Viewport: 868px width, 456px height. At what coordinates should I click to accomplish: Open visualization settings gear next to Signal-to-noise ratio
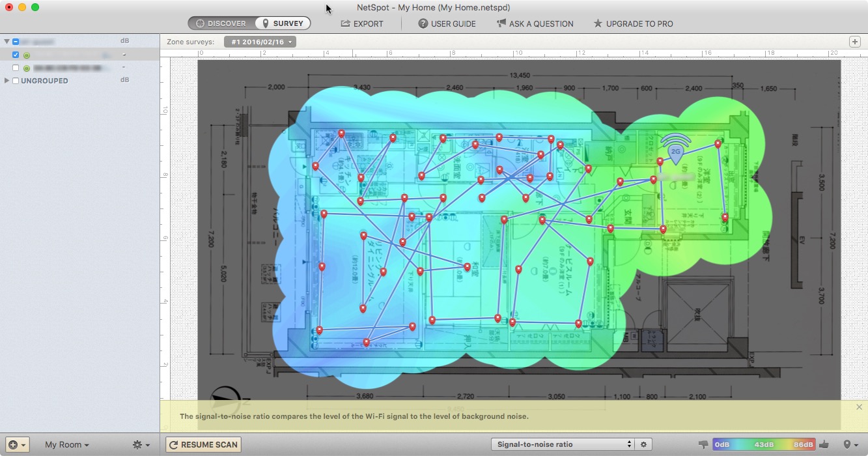(x=643, y=444)
